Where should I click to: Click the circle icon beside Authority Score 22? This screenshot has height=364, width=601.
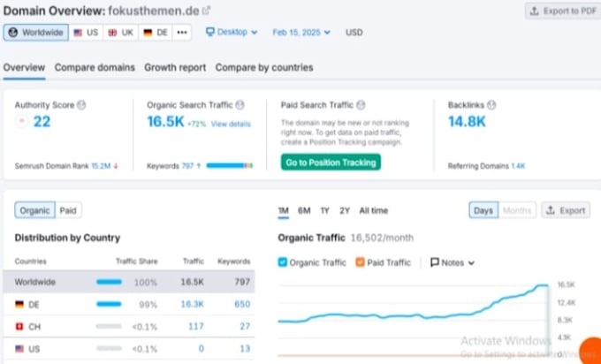click(x=21, y=121)
